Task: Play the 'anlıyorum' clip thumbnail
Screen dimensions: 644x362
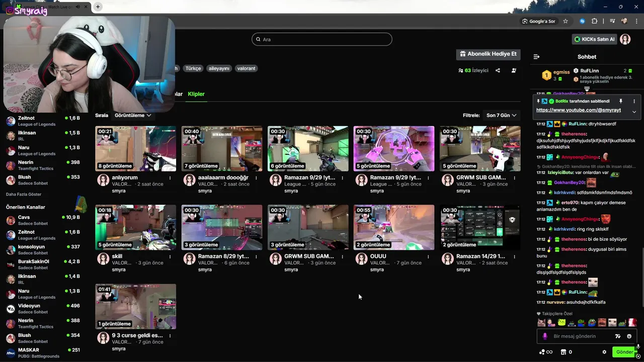Action: click(x=136, y=149)
